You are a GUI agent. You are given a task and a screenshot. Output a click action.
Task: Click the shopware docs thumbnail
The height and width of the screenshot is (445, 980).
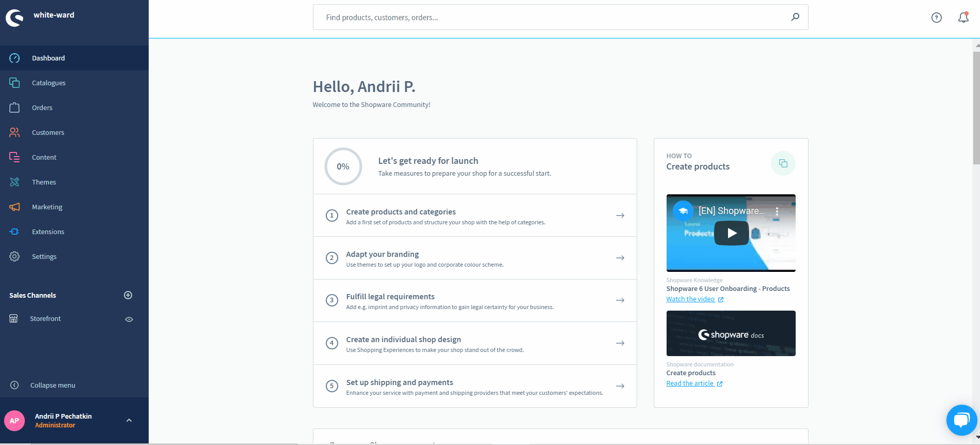click(731, 333)
